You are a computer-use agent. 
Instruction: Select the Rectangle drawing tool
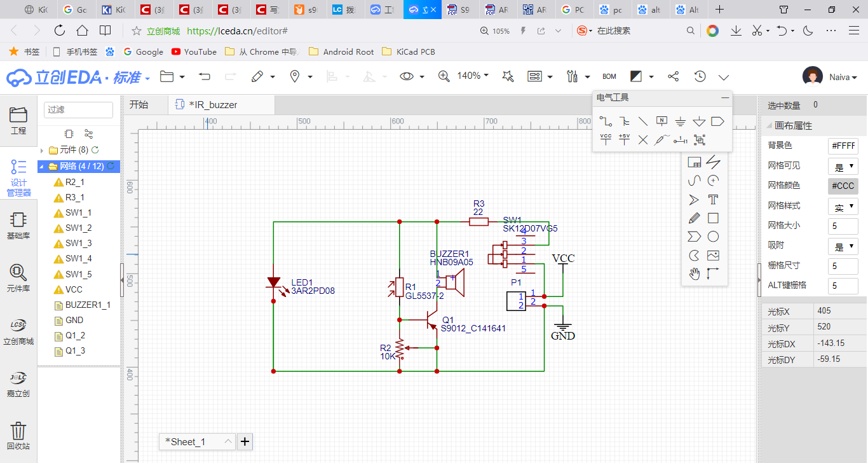(x=714, y=218)
